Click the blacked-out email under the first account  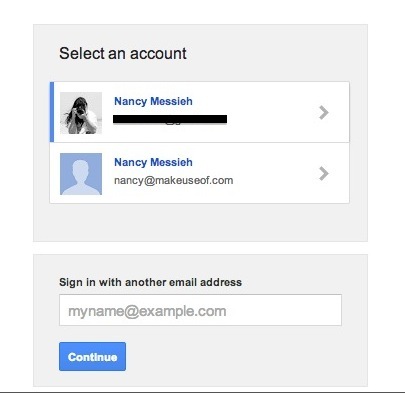tap(170, 119)
